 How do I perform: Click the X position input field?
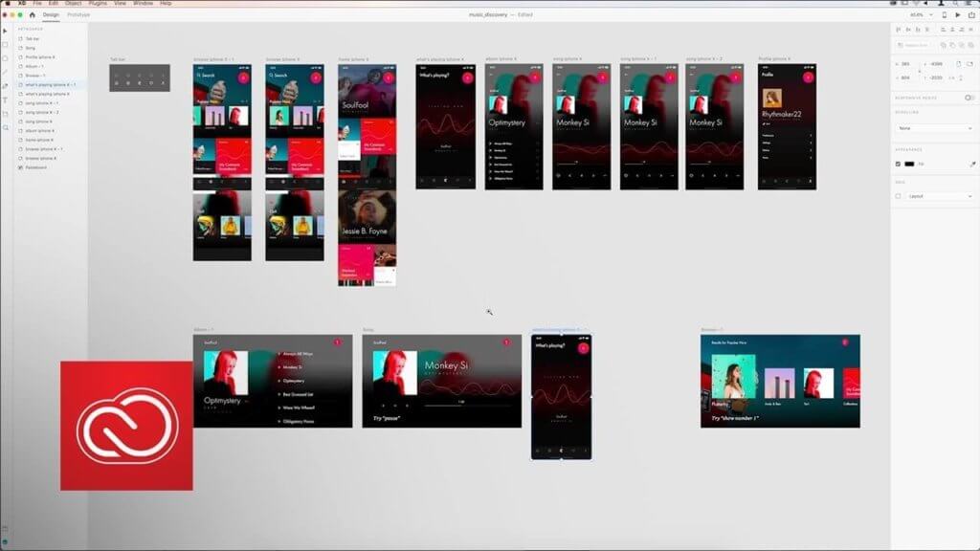pos(936,64)
